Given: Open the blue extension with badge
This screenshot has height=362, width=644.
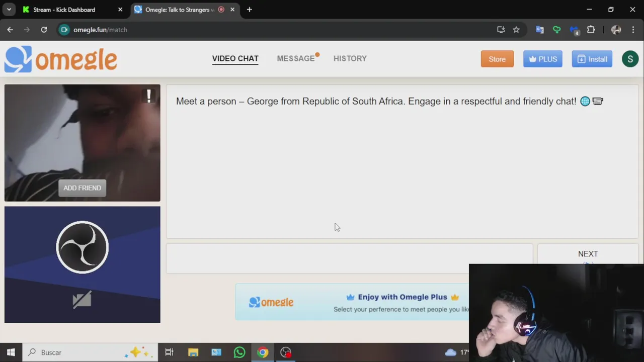Looking at the screenshot, I should [x=574, y=30].
